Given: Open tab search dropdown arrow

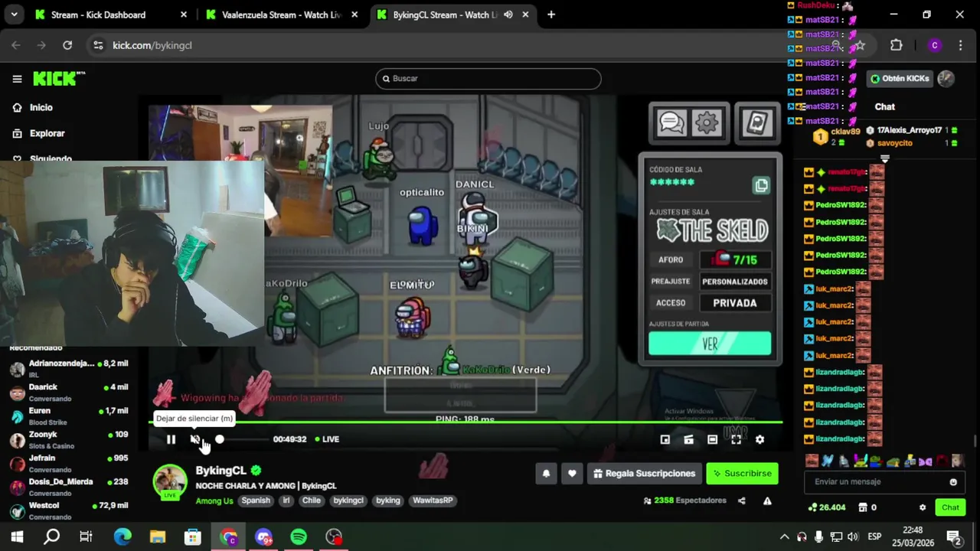Looking at the screenshot, I should coord(14,15).
